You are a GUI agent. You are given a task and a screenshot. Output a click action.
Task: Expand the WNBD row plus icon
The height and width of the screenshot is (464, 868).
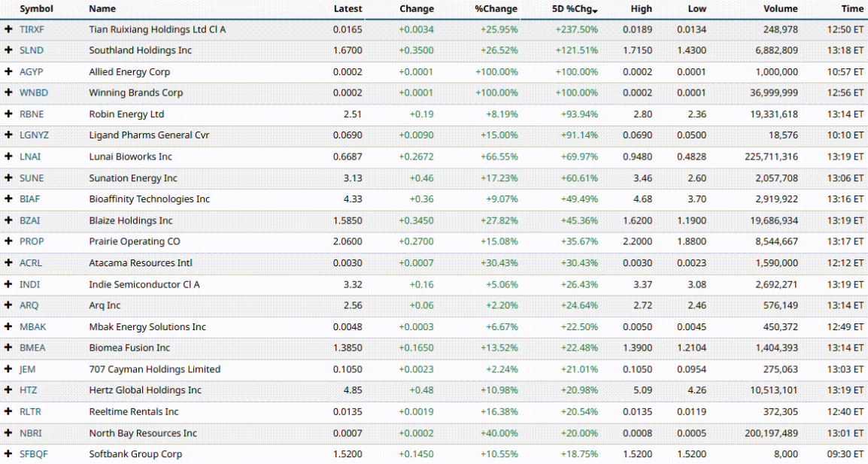[x=8, y=92]
